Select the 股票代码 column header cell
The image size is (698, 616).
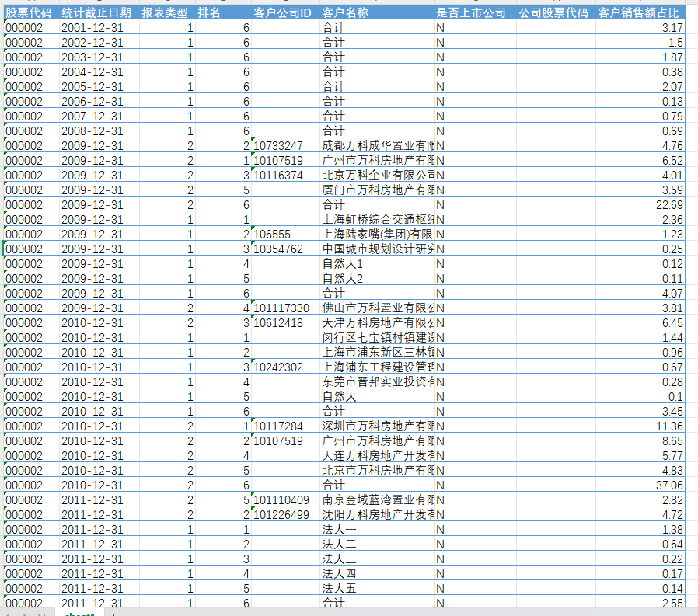tap(31, 13)
